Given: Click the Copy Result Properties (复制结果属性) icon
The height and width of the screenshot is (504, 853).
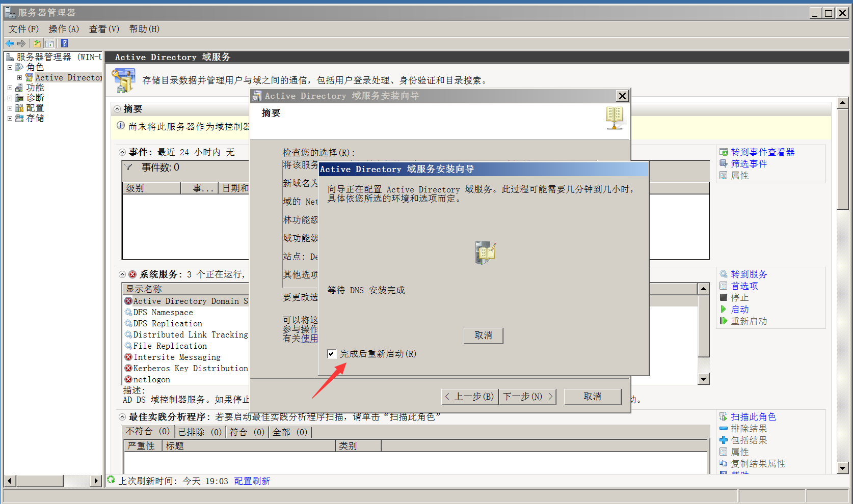Looking at the screenshot, I should (724, 463).
